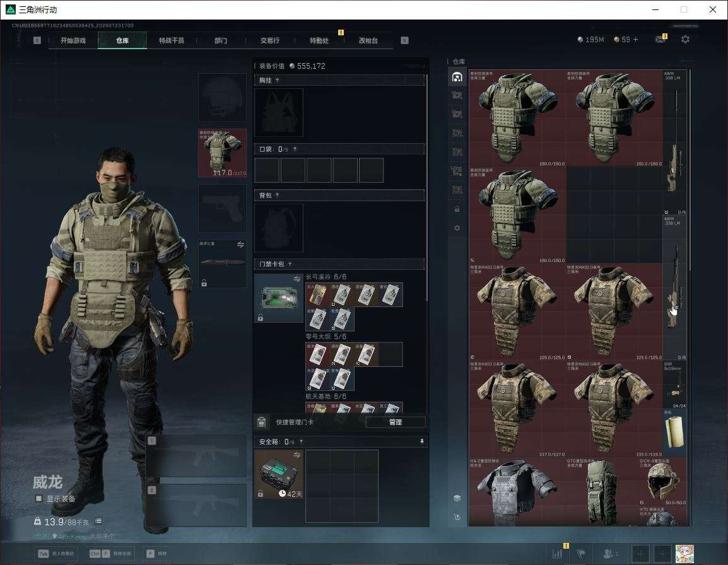
Task: Click help icon beside 安全箱
Action: [301, 441]
